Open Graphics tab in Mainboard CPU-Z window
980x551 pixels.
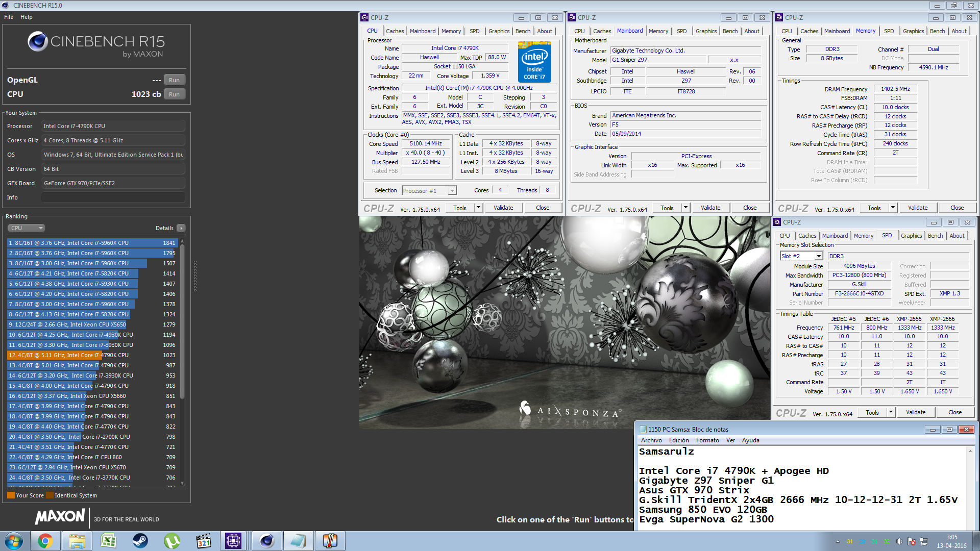(706, 31)
